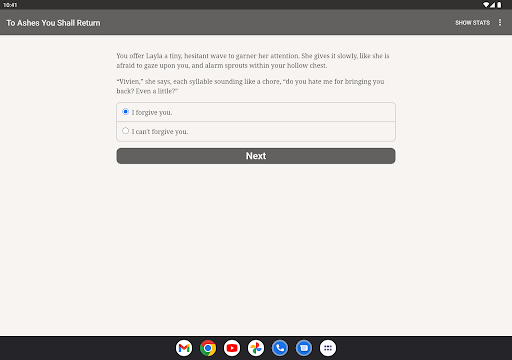Open the all apps drawer icon
The height and width of the screenshot is (360, 512).
[328, 348]
